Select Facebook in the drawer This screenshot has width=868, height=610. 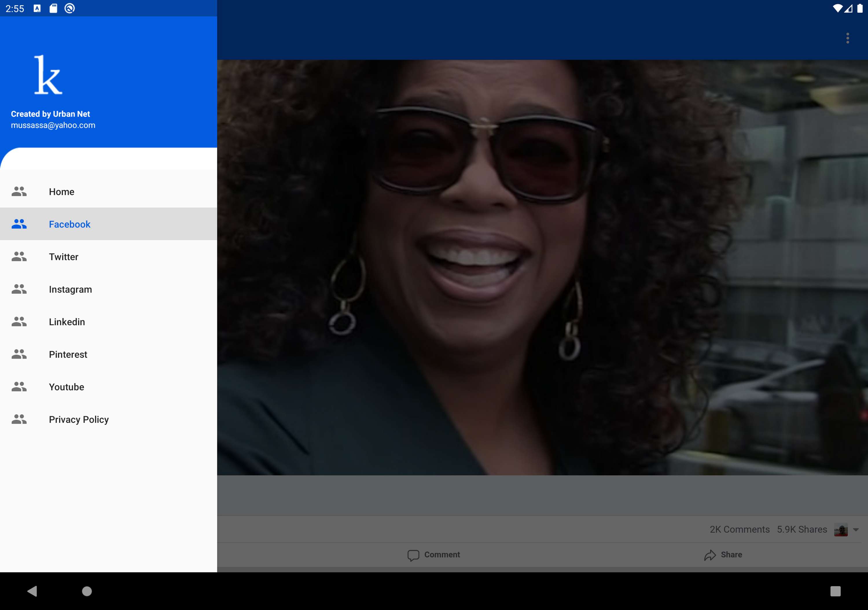[108, 224]
